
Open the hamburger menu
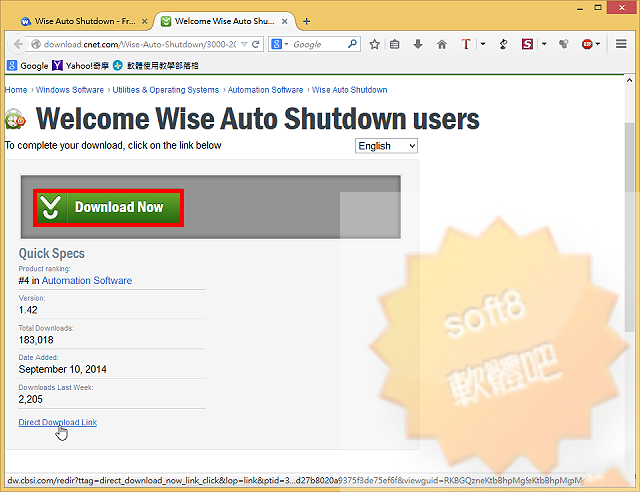point(621,44)
